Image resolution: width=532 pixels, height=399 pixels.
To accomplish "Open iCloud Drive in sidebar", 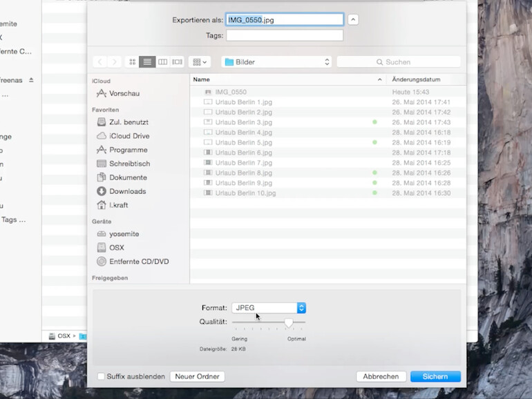I will point(129,136).
